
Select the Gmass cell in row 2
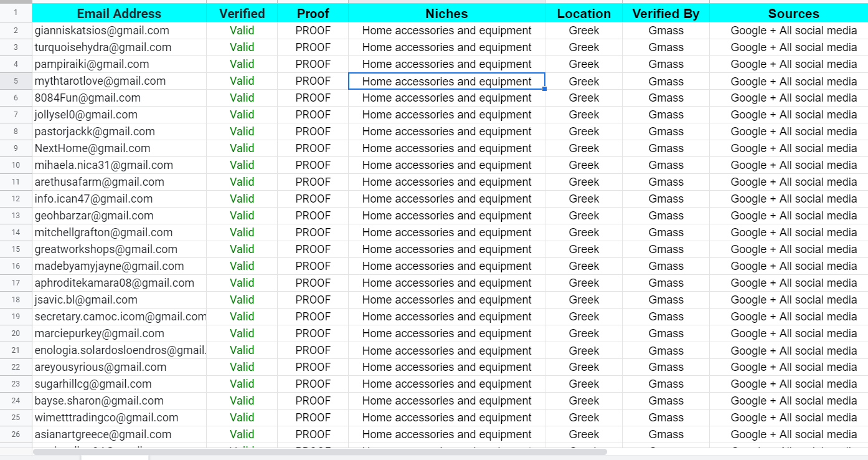pyautogui.click(x=666, y=30)
